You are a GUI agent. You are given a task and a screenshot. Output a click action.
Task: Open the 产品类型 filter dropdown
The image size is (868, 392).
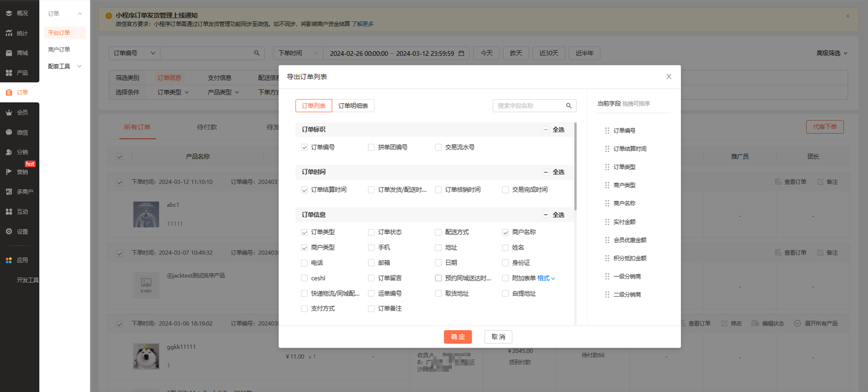(223, 92)
